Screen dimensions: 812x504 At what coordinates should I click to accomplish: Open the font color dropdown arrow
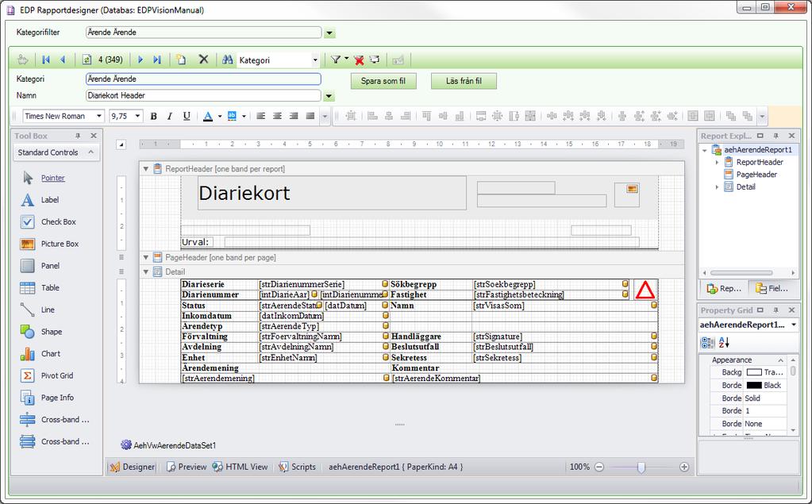point(220,116)
